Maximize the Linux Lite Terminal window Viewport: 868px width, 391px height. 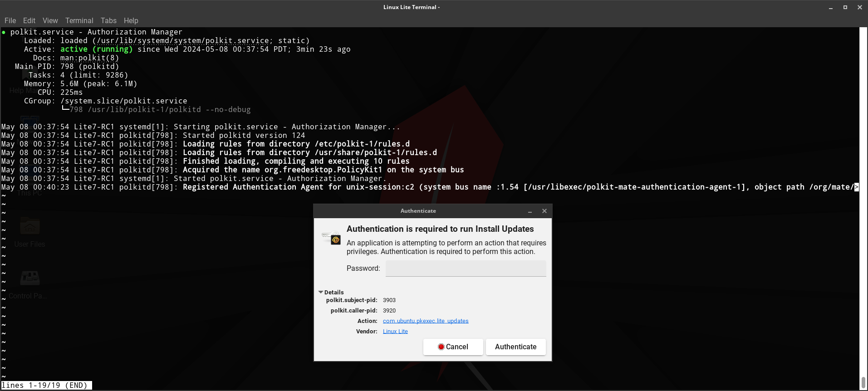pos(845,7)
